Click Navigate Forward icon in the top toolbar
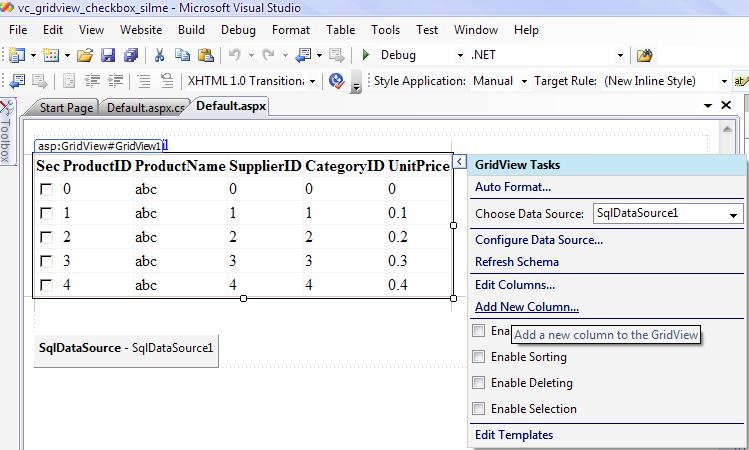Viewport: 749px width, 450px height. (336, 55)
